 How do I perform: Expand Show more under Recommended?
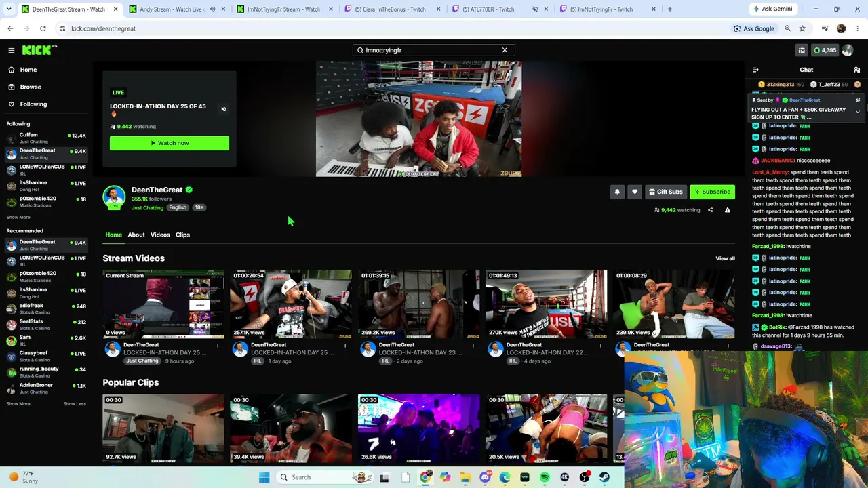coord(18,404)
